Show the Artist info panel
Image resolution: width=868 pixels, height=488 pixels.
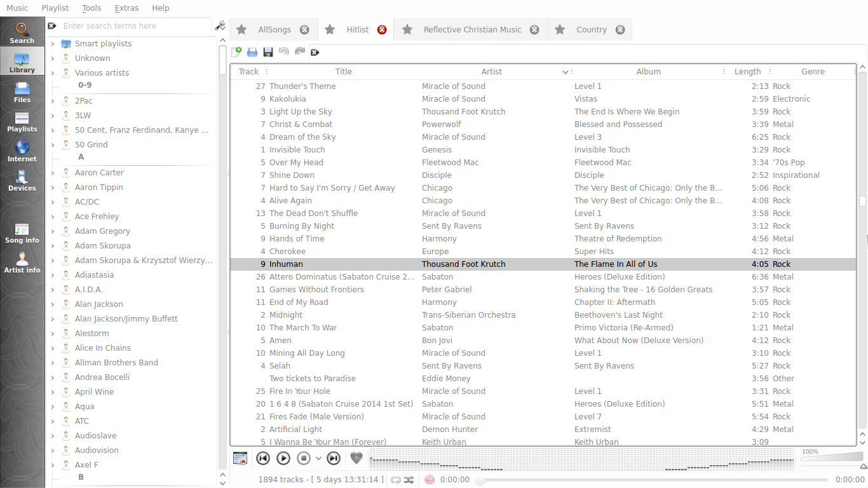pyautogui.click(x=22, y=262)
